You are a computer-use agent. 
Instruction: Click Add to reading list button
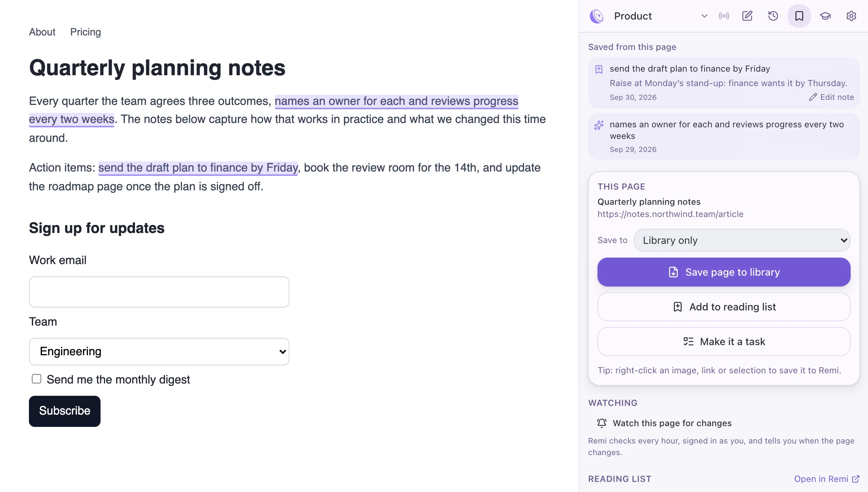click(724, 307)
